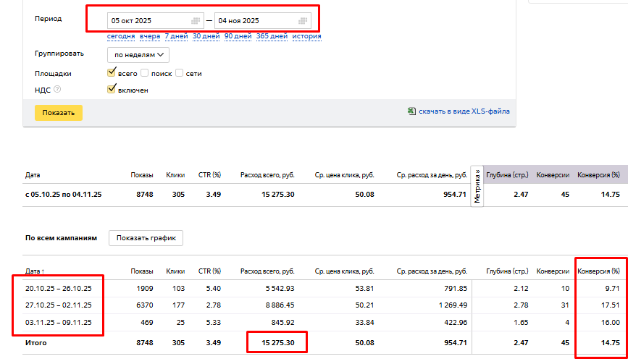Open the 'история' period link
The height and width of the screenshot is (364, 628).
(x=307, y=36)
